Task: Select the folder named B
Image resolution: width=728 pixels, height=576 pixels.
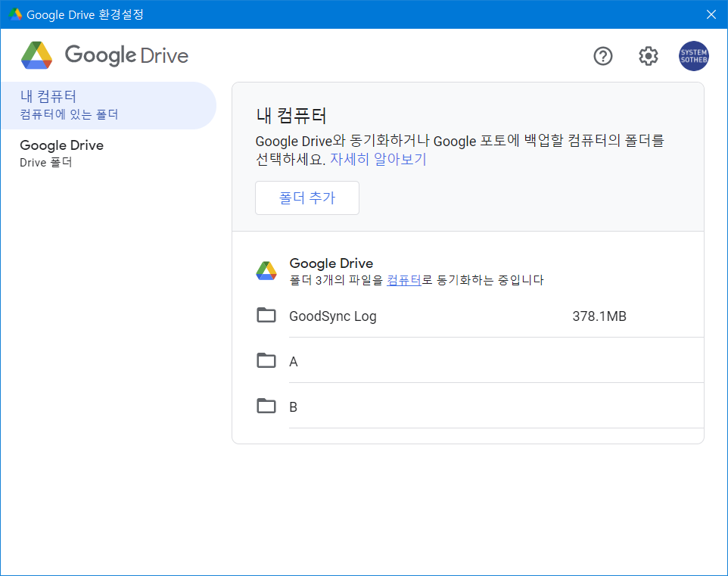Action: tap(294, 407)
